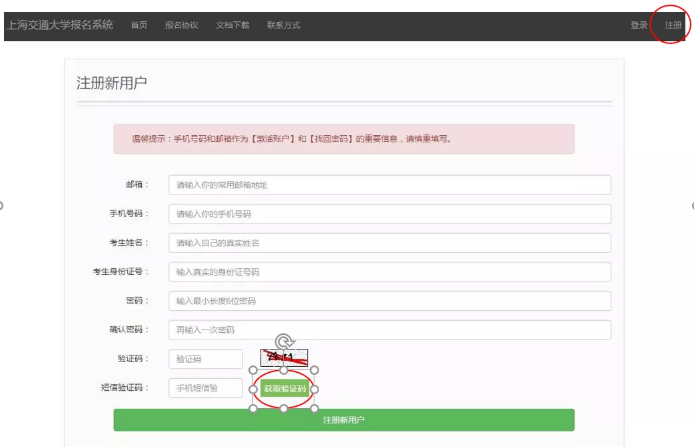Submit with the 注册新用户 button

tap(343, 420)
